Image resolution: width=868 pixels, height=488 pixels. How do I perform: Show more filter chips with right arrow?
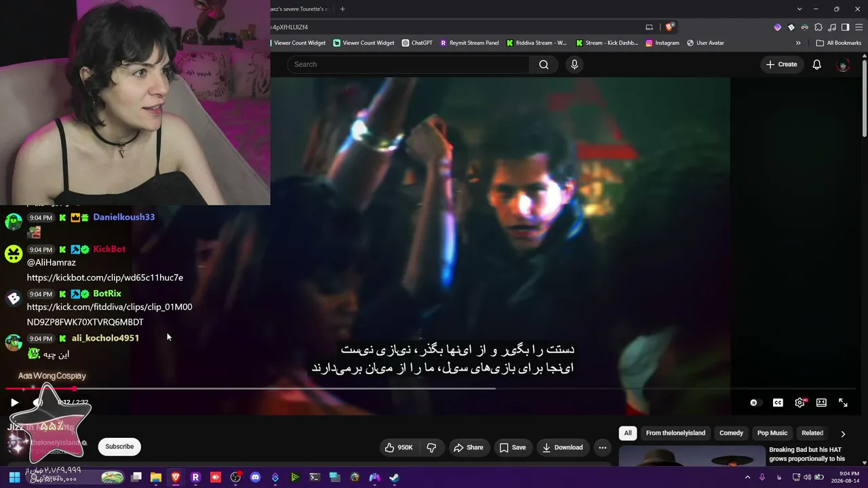coord(843,434)
